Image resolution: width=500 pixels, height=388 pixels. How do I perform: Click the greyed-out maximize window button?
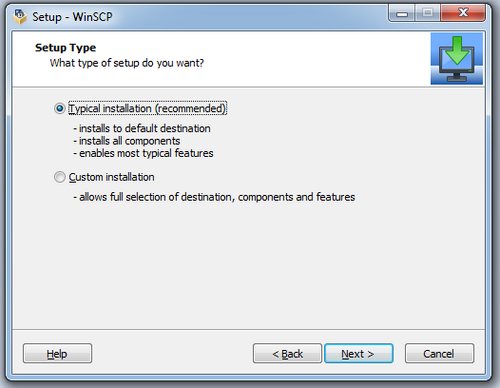[427, 13]
